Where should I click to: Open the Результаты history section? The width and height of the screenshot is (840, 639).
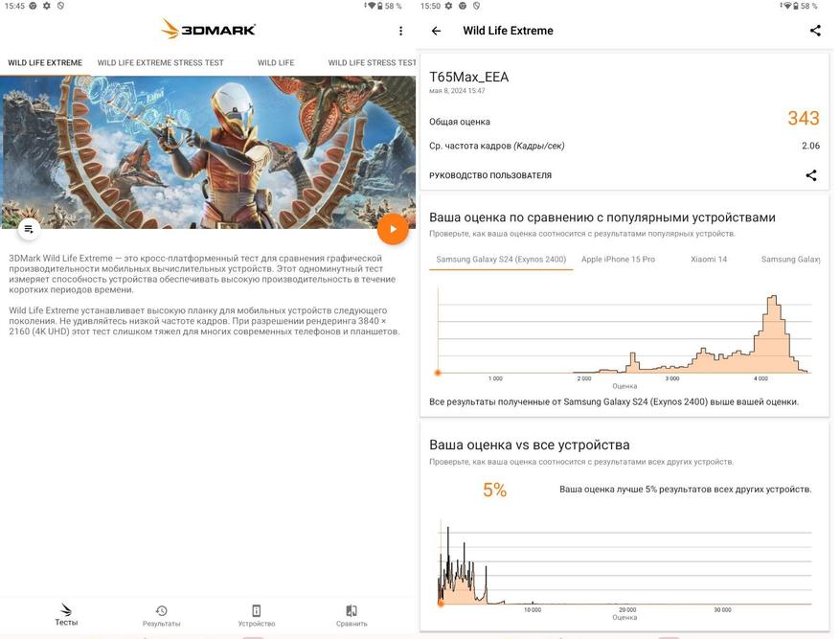pyautogui.click(x=161, y=616)
